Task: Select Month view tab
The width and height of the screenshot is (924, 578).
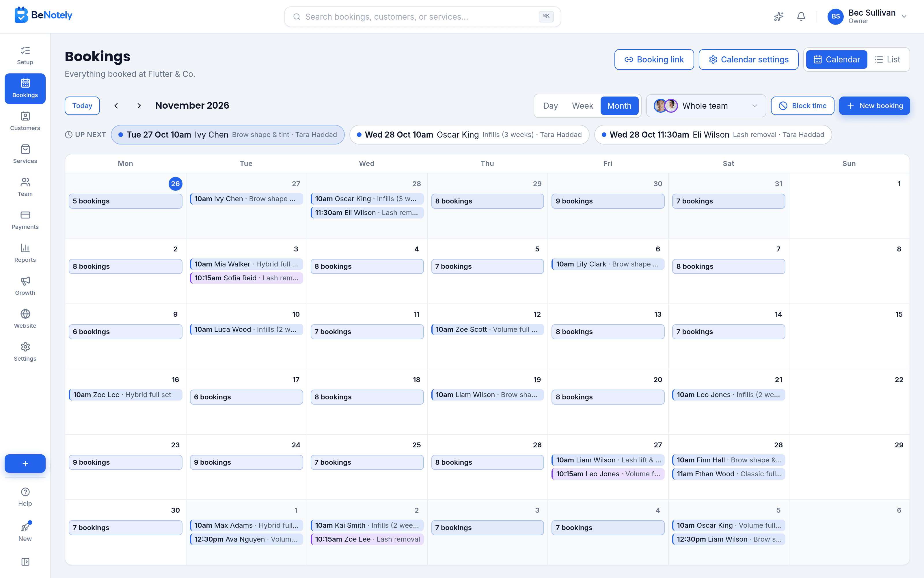Action: [619, 106]
